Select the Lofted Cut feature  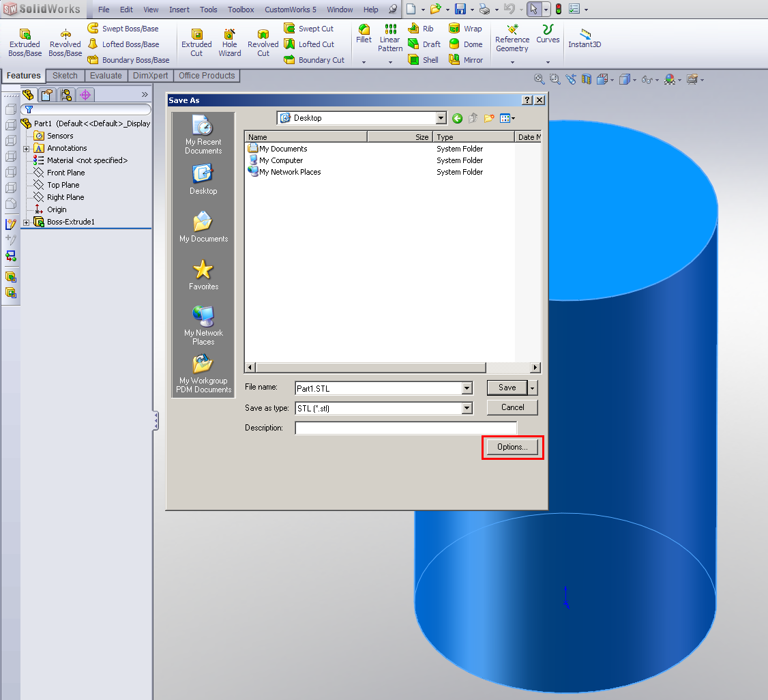(310, 44)
